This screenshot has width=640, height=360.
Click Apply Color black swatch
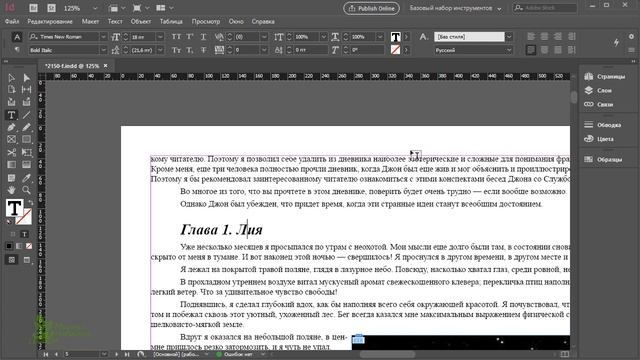[9, 246]
